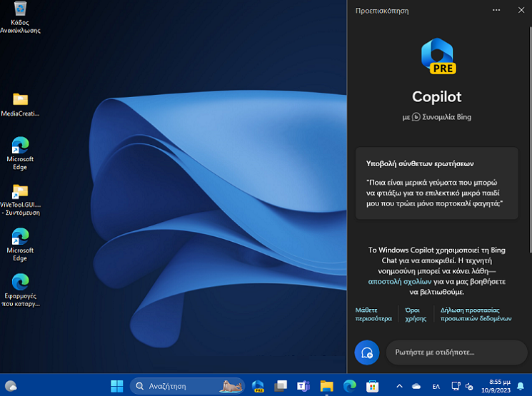Click the sea lion search highlight image
This screenshot has width=532, height=396.
click(231, 386)
